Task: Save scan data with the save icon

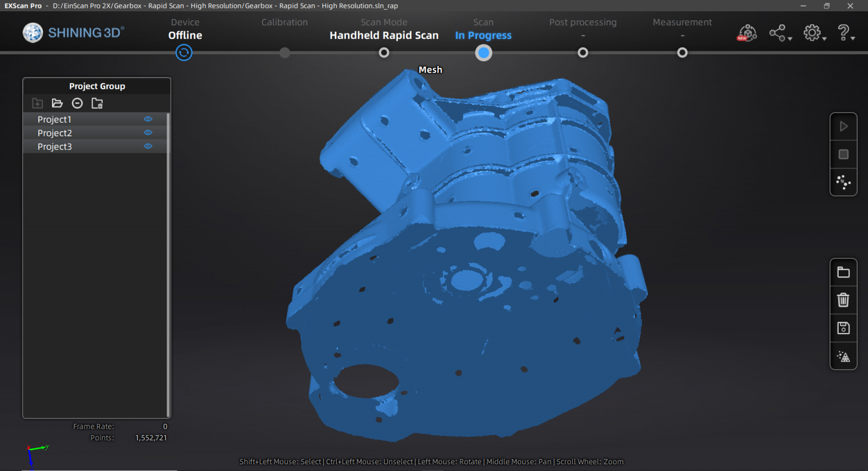Action: (x=843, y=328)
